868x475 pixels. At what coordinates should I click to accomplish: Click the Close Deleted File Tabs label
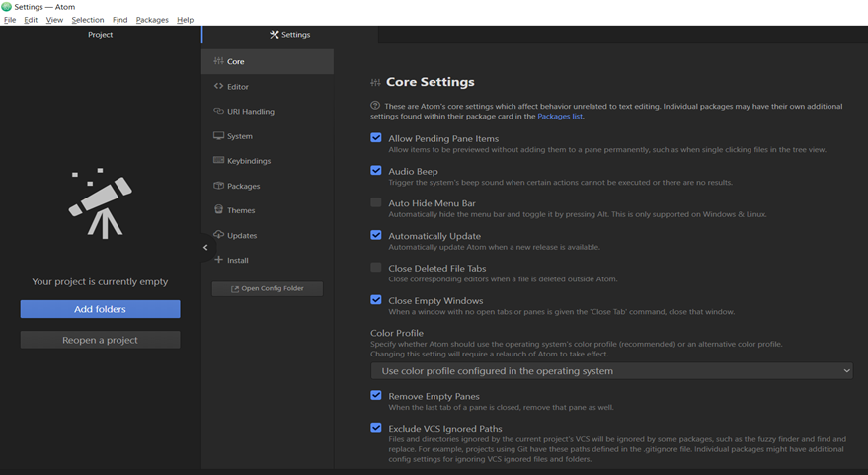click(x=437, y=268)
